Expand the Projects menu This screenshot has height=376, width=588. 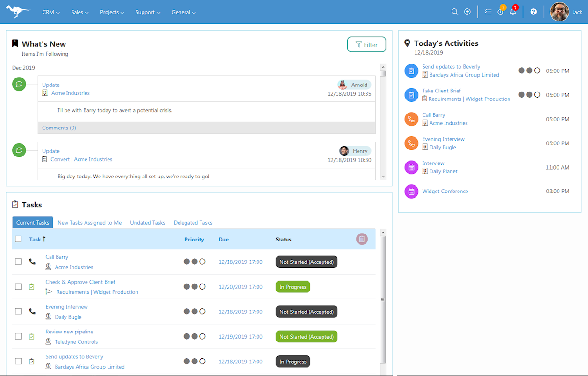(112, 12)
